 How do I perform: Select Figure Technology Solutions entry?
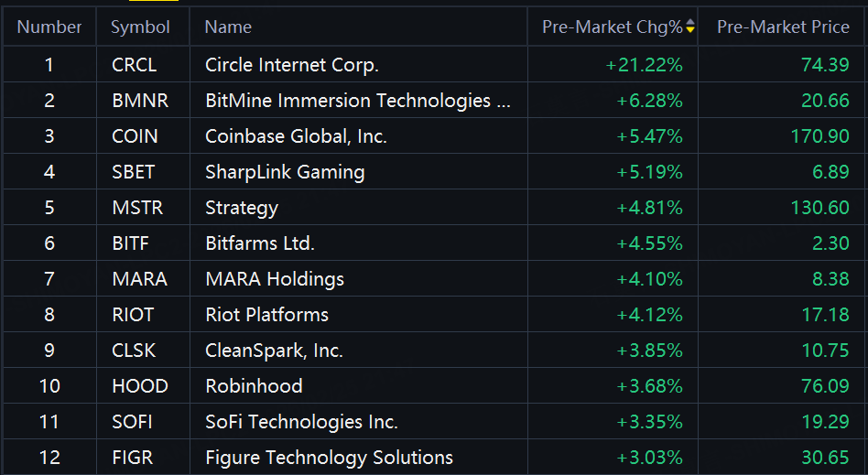coord(434,458)
